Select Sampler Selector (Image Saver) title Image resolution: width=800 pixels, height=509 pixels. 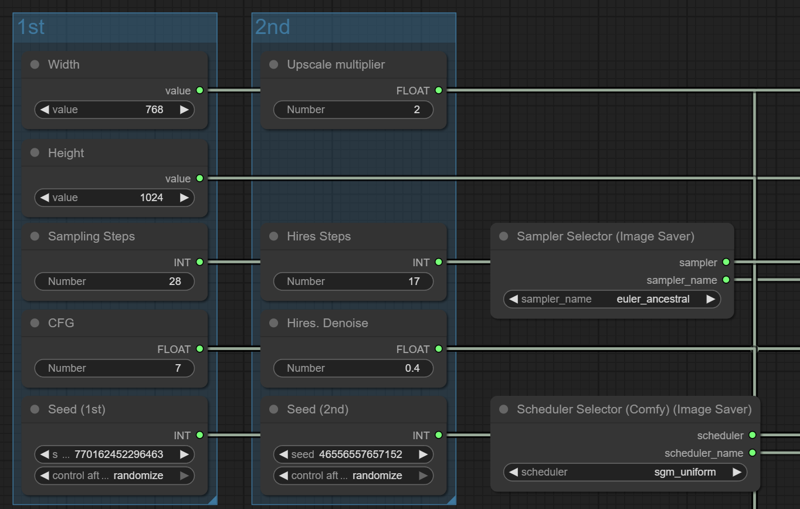pyautogui.click(x=606, y=236)
